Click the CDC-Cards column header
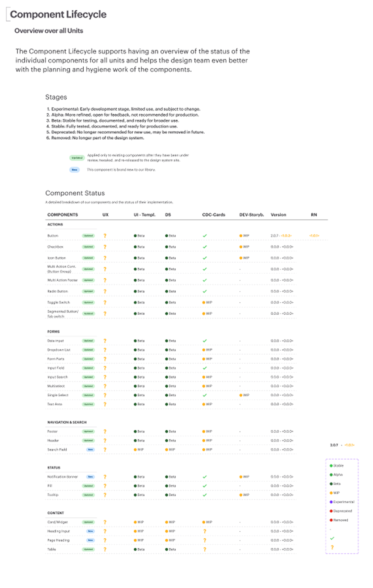This screenshot has height=588, width=373. [x=213, y=215]
